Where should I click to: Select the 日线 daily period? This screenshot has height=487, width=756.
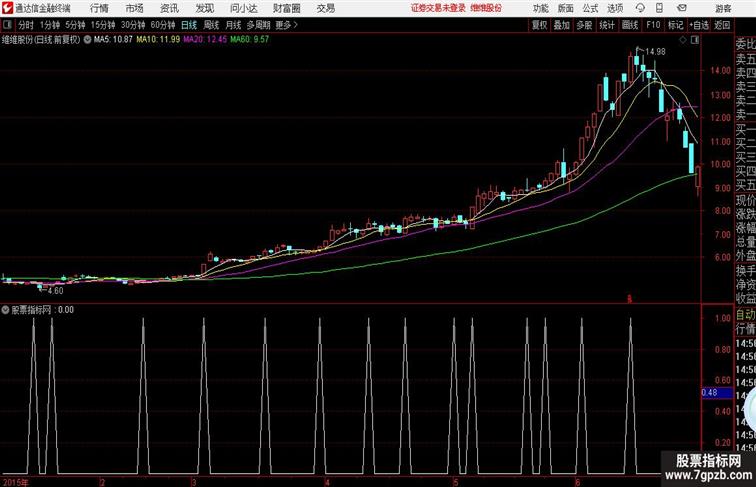[189, 25]
